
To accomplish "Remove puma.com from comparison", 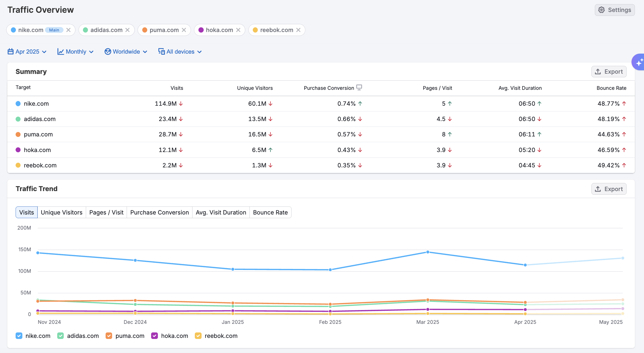I will [184, 30].
